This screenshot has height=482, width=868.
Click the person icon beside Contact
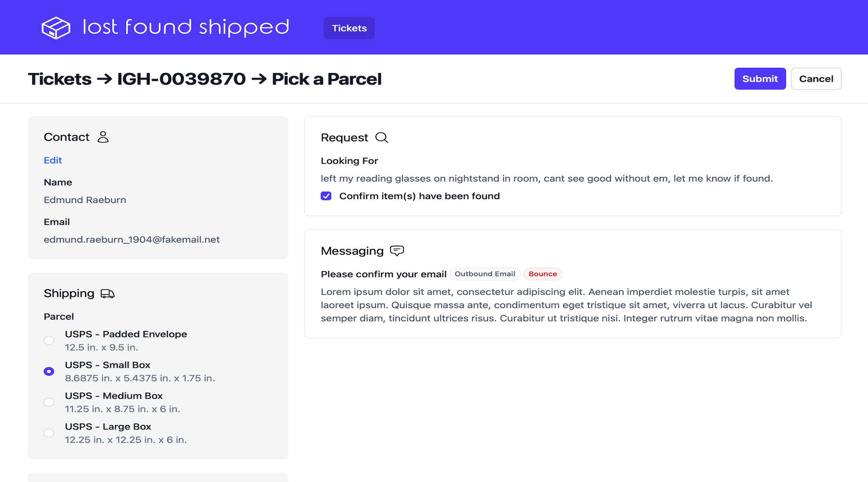pos(103,137)
